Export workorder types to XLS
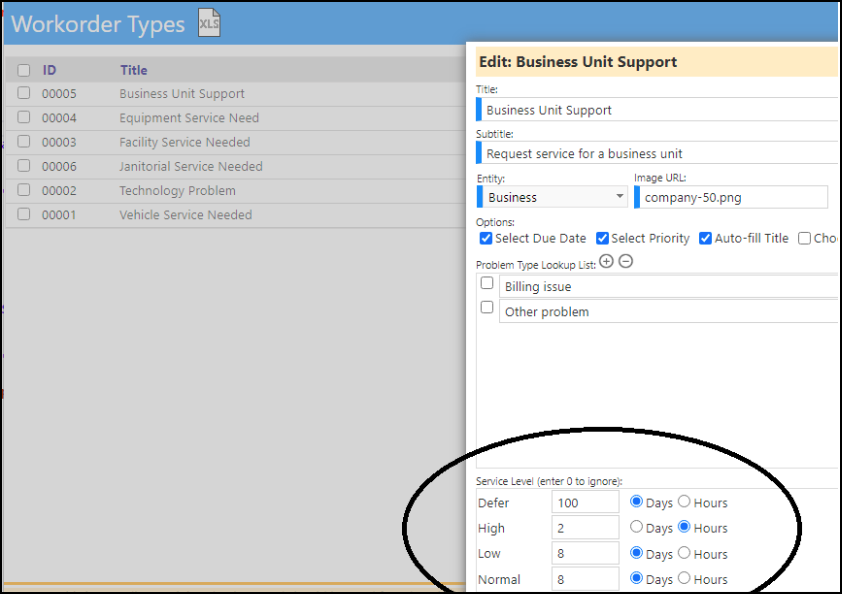 pyautogui.click(x=209, y=23)
